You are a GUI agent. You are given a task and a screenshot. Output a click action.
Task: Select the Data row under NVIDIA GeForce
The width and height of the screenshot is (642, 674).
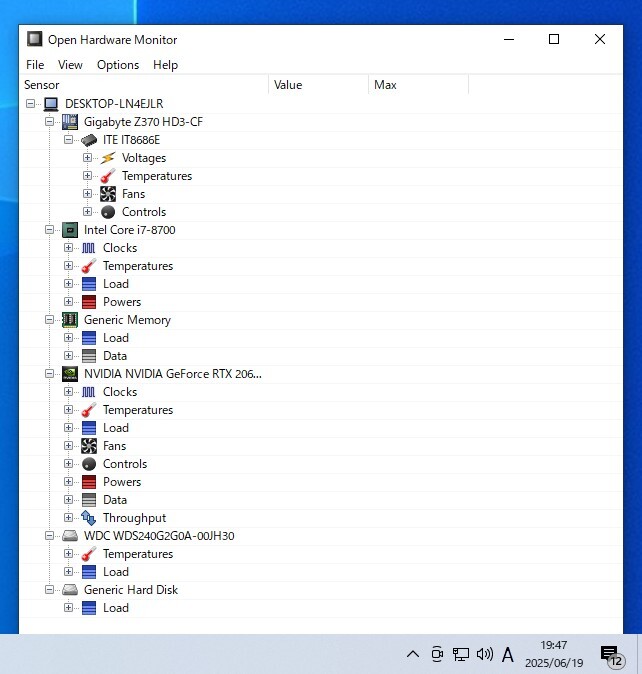pyautogui.click(x=321, y=500)
